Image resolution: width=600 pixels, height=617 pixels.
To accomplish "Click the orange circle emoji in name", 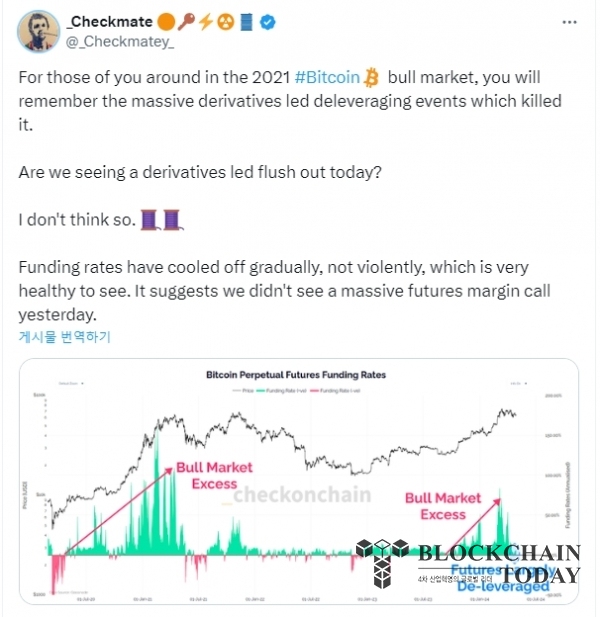I will [x=166, y=22].
